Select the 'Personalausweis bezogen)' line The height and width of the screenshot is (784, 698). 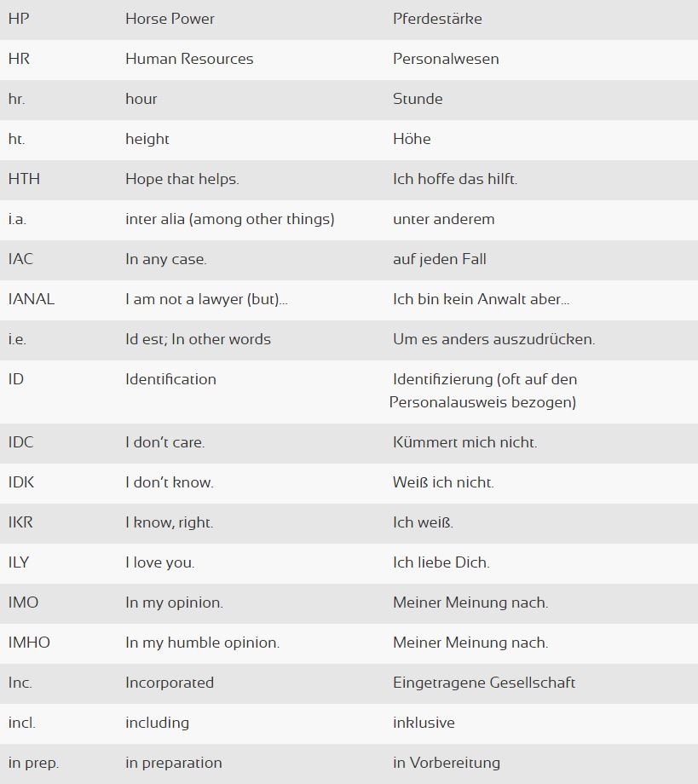[x=482, y=402]
